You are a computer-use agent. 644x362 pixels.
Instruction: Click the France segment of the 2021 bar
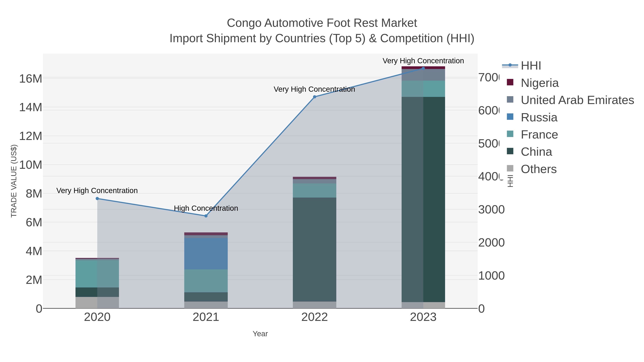coord(206,281)
